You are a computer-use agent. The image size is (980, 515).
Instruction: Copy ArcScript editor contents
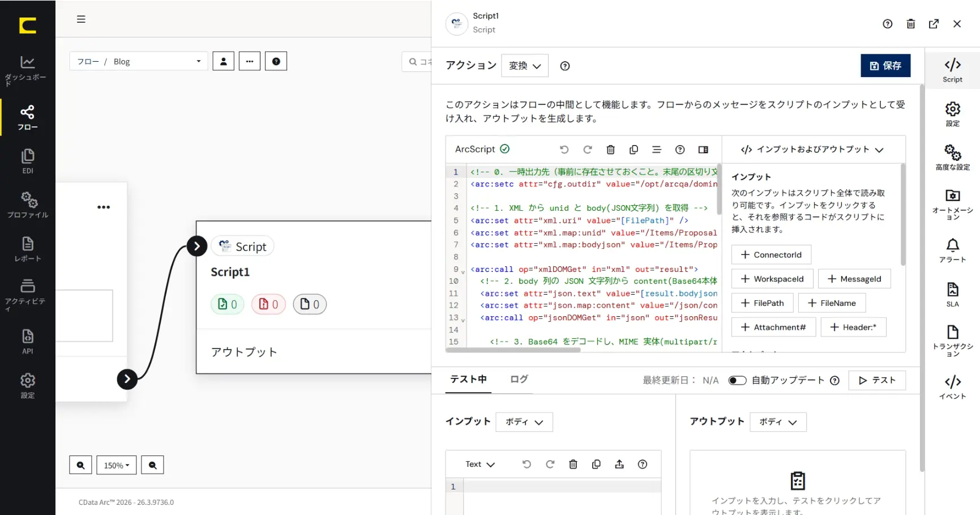[634, 150]
